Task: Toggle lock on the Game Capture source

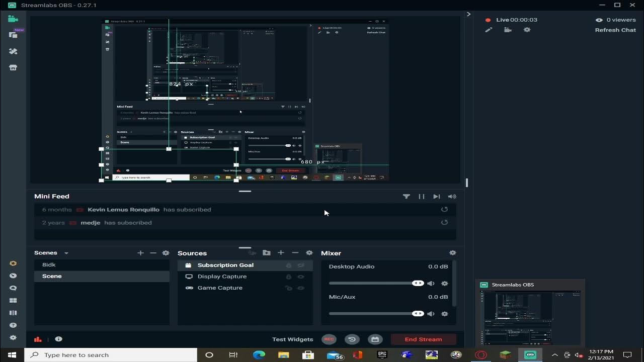Action: pyautogui.click(x=288, y=288)
